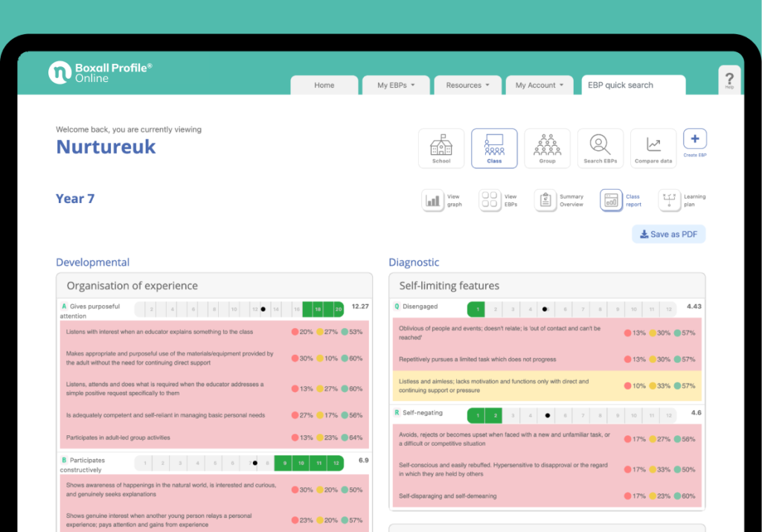Screen dimensions: 762x532
Task: Open the Group view icon
Action: [547, 148]
